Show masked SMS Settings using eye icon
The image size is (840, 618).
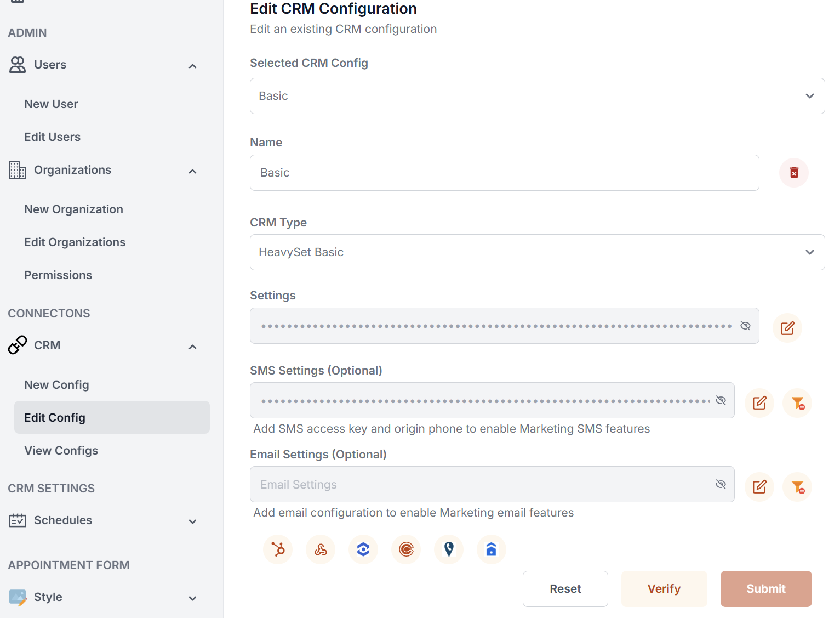tap(721, 400)
